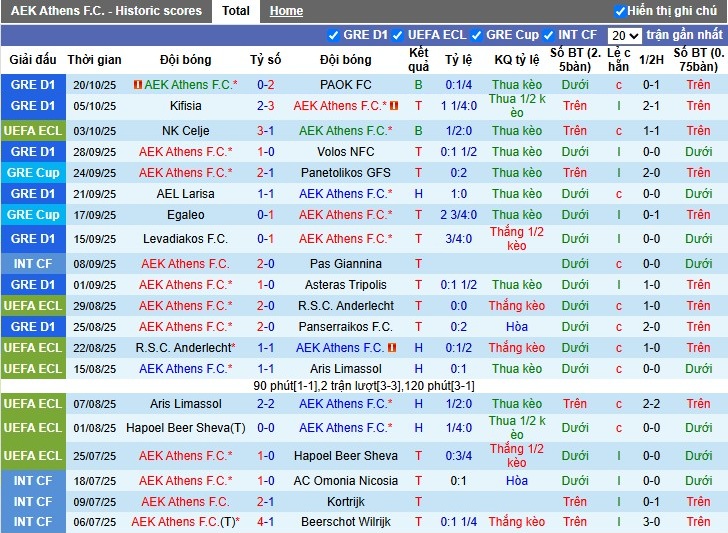728x533 pixels.
Task: Click the odds 2 3/4:0 versus Egaleo
Action: point(459,215)
